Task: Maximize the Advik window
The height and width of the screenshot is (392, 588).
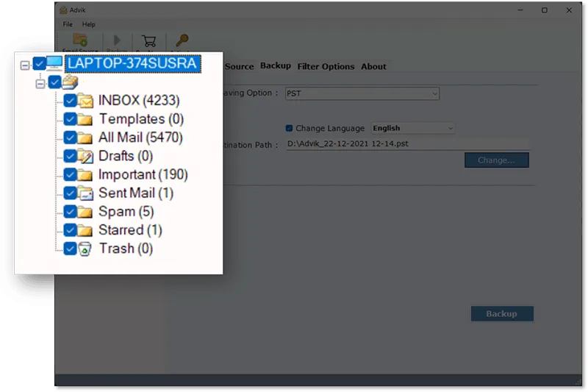Action: [545, 10]
